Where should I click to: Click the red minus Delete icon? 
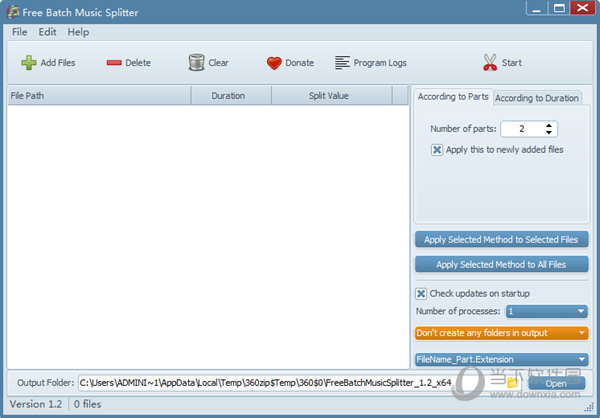[114, 62]
